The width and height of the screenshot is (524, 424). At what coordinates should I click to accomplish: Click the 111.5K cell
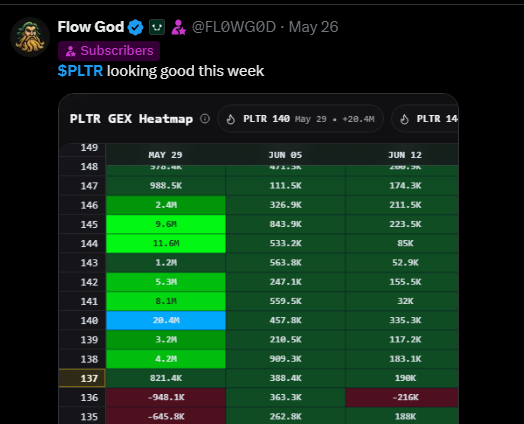coord(285,186)
